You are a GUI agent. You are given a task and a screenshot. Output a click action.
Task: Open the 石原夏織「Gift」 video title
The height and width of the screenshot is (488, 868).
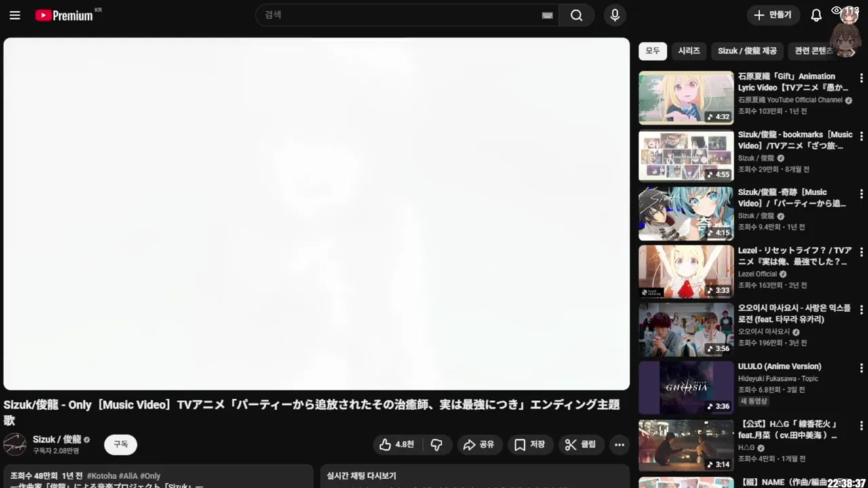point(793,82)
